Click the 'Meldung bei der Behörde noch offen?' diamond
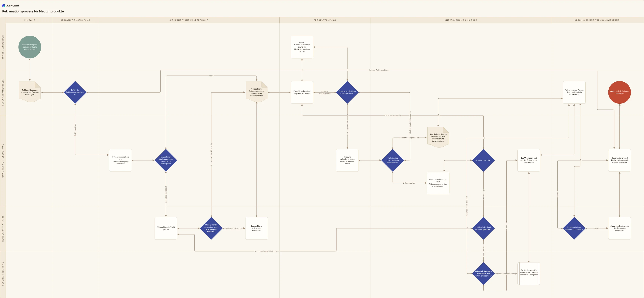This screenshot has height=298, width=644. (574, 228)
